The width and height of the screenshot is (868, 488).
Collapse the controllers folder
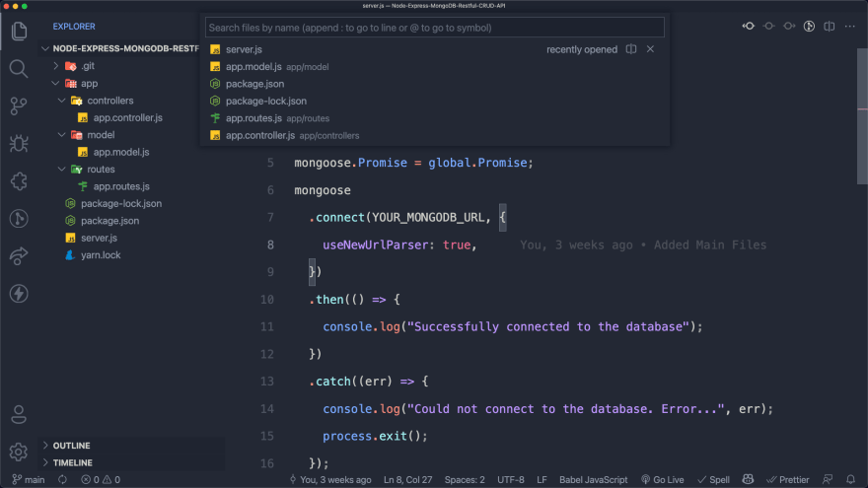109,101
